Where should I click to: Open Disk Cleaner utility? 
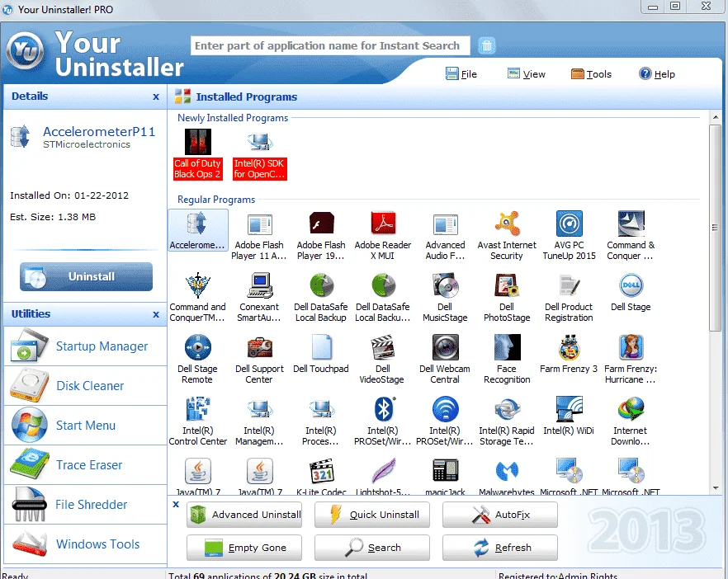[x=85, y=385]
